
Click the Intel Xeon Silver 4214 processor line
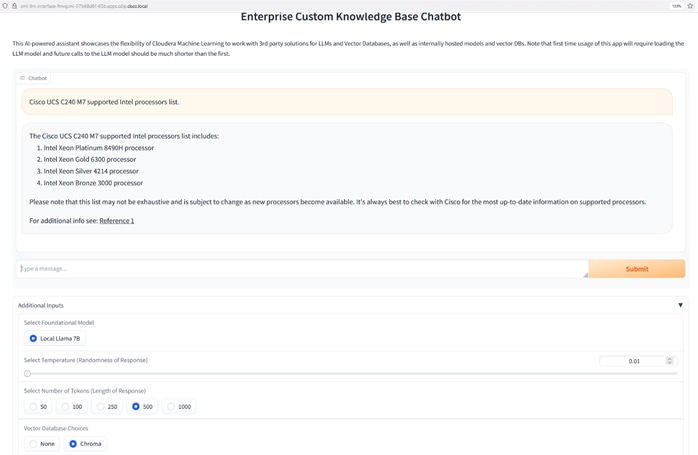[91, 171]
